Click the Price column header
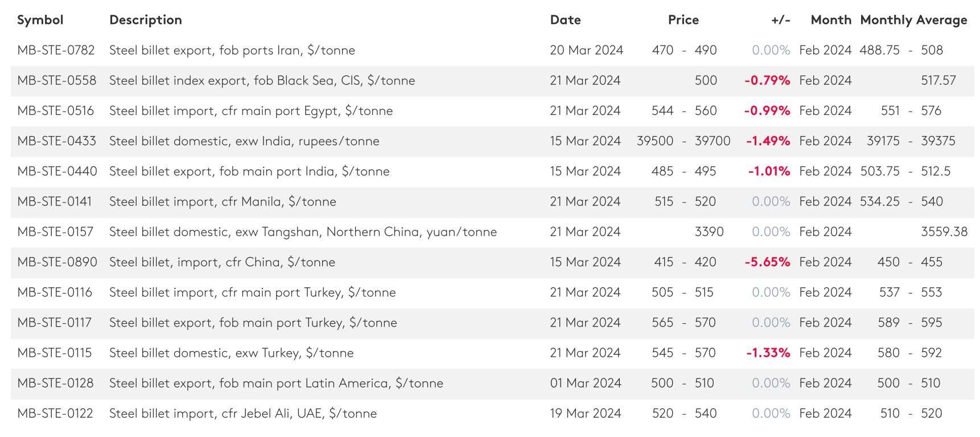This screenshot has height=437, width=980. (x=683, y=20)
